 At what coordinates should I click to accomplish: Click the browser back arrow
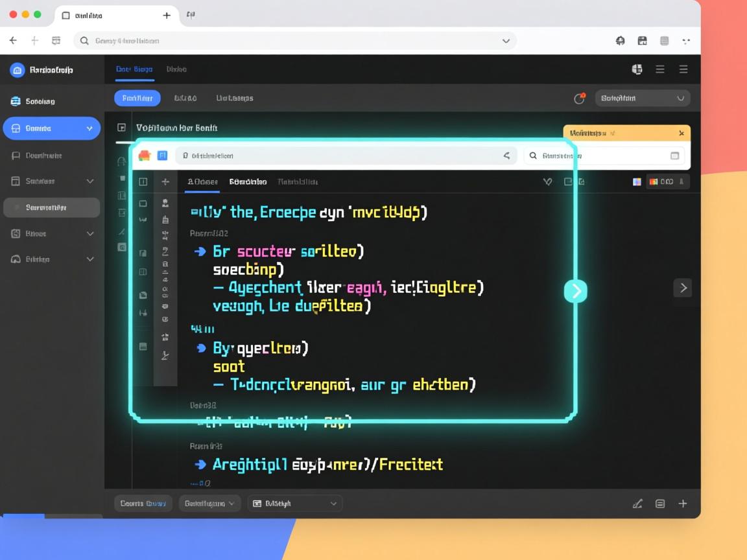click(13, 41)
